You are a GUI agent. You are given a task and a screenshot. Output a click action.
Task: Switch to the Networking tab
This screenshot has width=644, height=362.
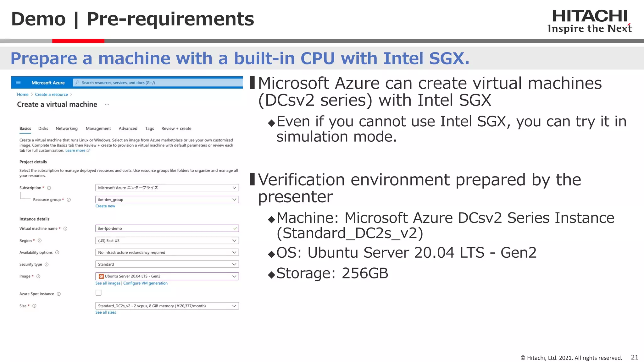(x=67, y=129)
